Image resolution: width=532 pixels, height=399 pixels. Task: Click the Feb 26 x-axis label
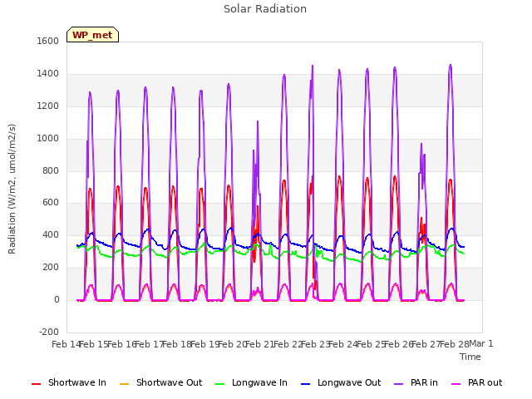tap(399, 344)
